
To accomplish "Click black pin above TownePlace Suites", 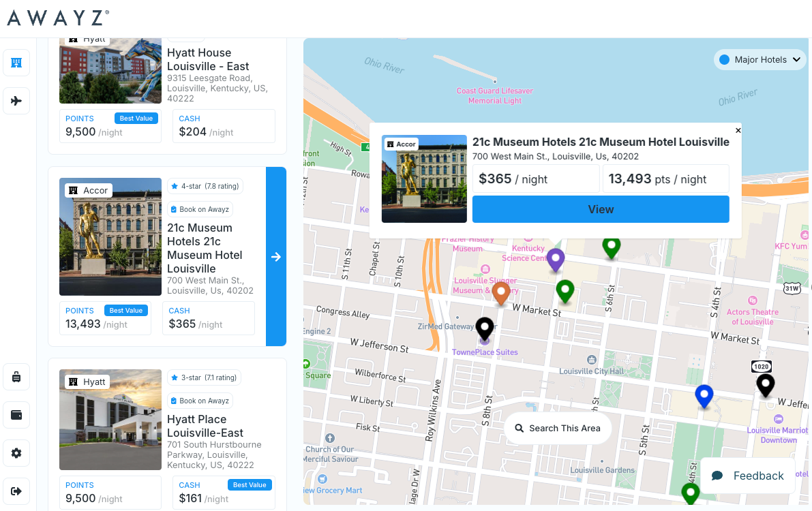I will tap(484, 328).
